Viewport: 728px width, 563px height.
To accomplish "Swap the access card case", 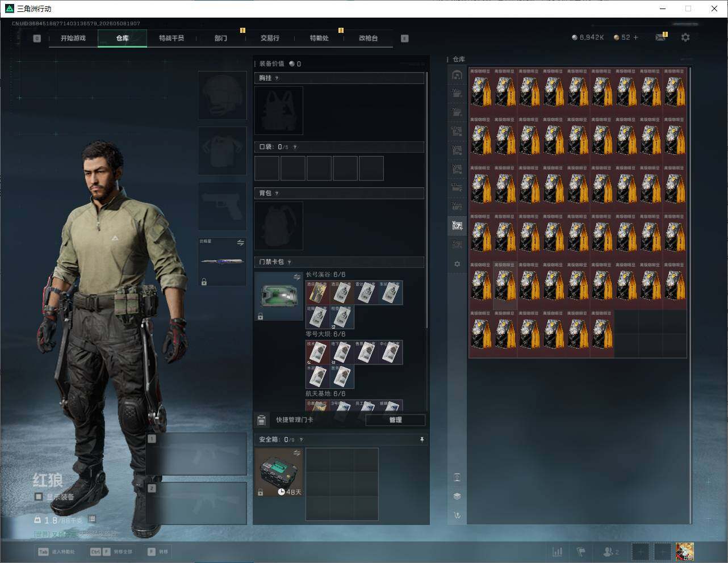I will pos(297,277).
